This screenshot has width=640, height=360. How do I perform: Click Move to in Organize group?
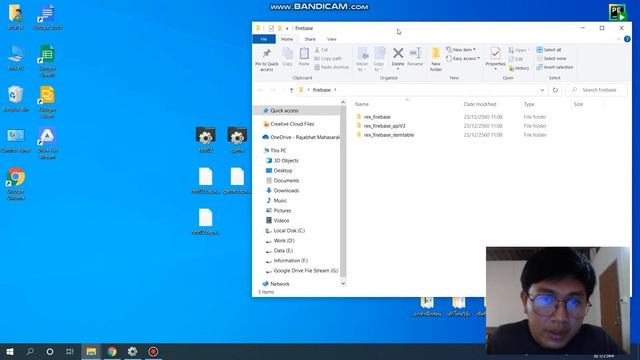(x=362, y=60)
